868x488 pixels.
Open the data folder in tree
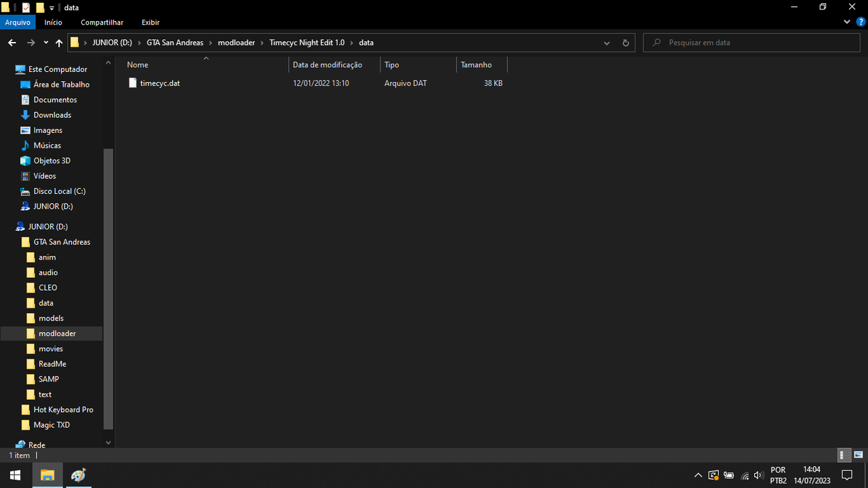coord(45,303)
